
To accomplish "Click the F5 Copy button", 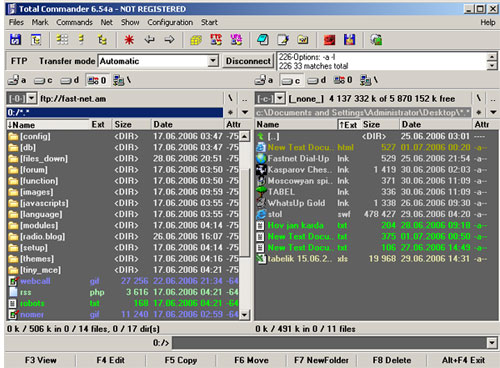I will (181, 360).
